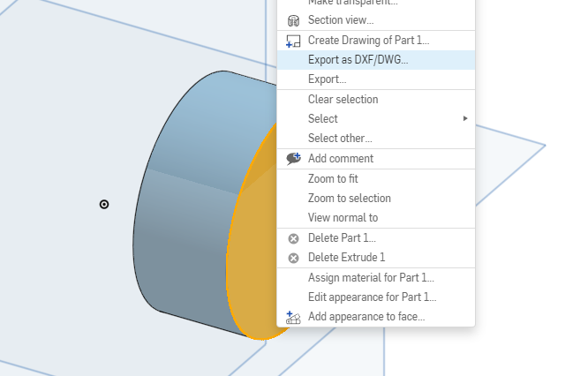This screenshot has width=588, height=376.
Task: Click the Delete Extrude 1 circle-x icon
Action: [294, 258]
